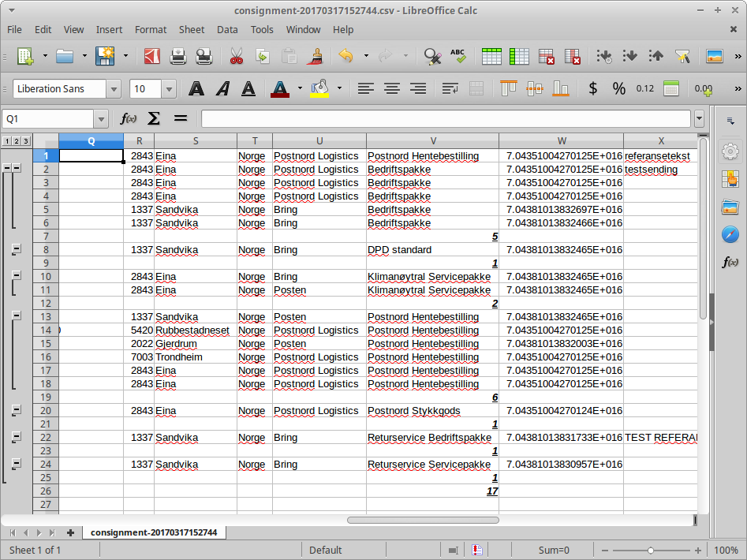Align cell content to top
This screenshot has height=560, width=747.
click(x=508, y=88)
